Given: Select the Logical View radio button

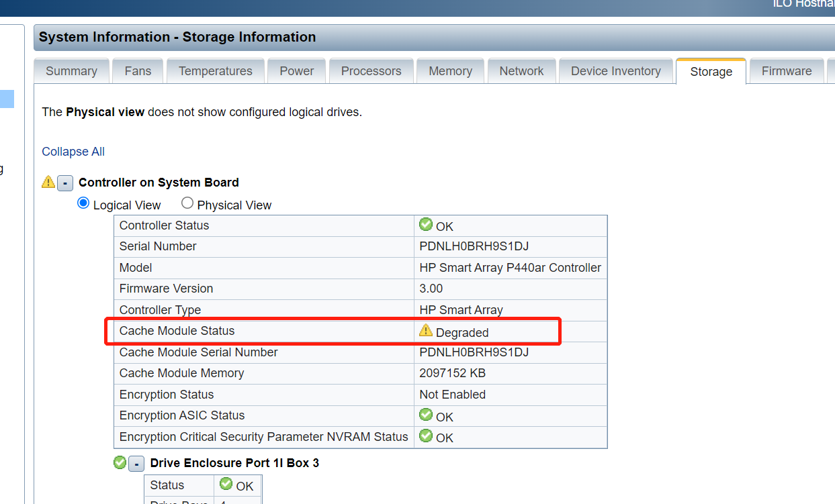Looking at the screenshot, I should pos(84,203).
